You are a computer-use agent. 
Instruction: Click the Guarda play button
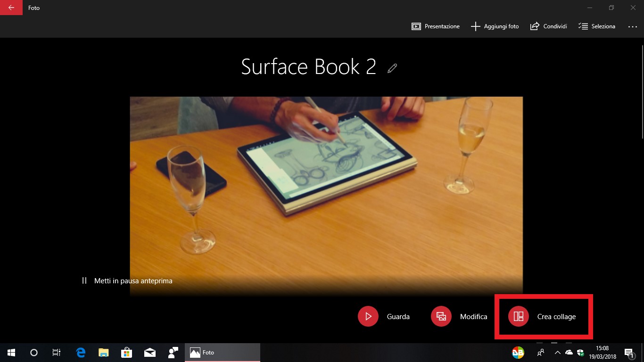[x=384, y=317]
